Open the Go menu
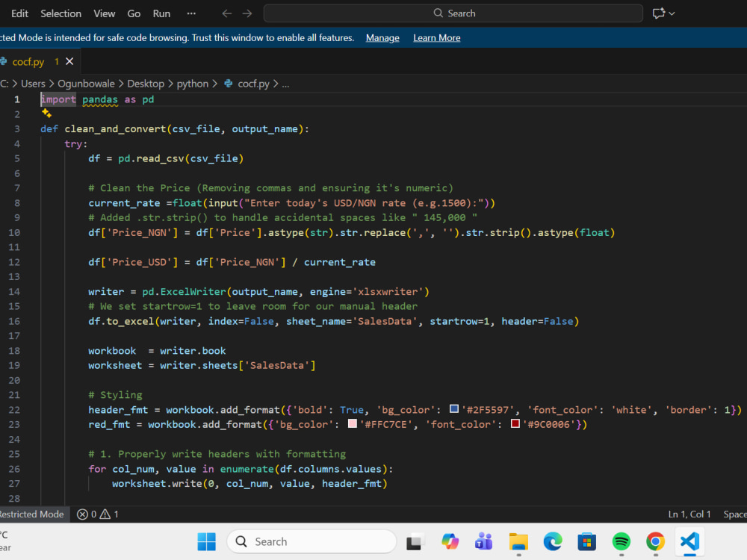The width and height of the screenshot is (747, 560). [x=134, y=13]
